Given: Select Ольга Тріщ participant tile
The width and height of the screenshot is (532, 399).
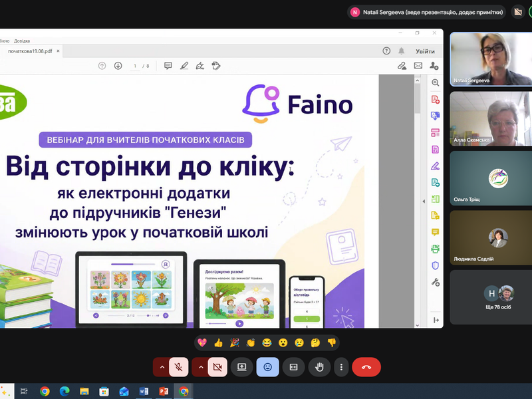Looking at the screenshot, I should pyautogui.click(x=491, y=178).
